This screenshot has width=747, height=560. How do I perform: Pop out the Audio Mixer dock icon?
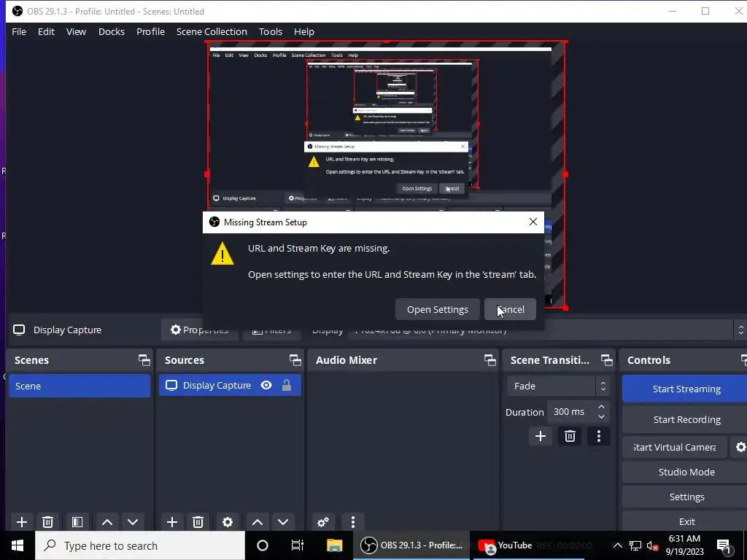(x=489, y=360)
